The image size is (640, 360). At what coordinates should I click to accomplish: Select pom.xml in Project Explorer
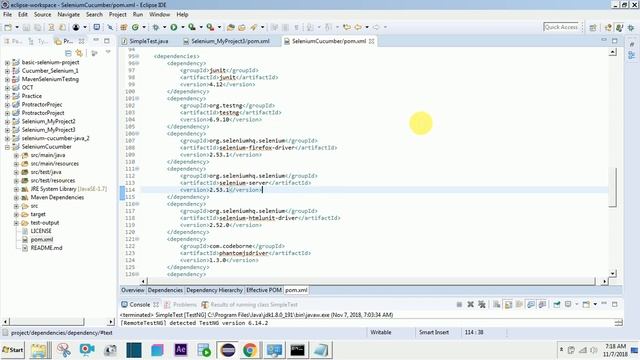click(x=42, y=240)
